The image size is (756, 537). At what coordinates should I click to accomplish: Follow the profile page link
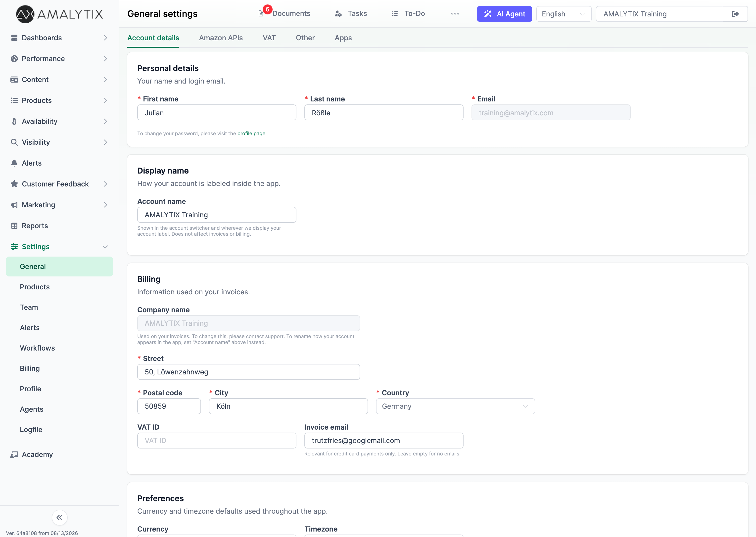coord(251,134)
